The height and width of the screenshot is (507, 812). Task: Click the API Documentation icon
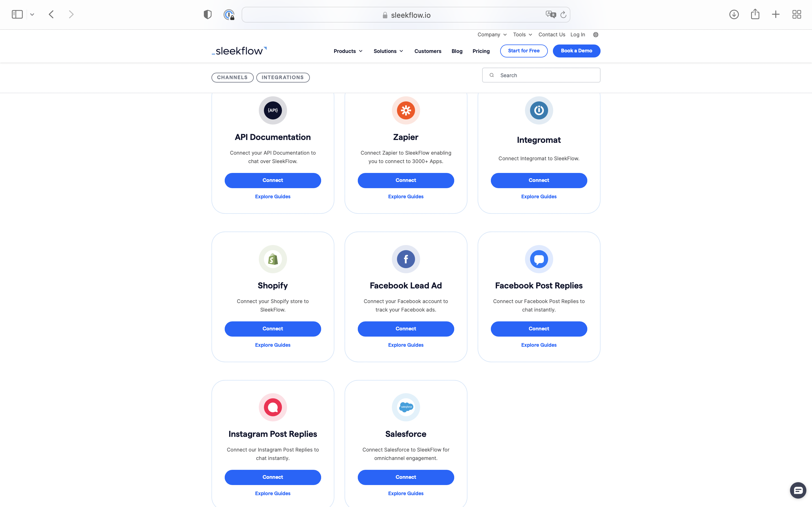[272, 110]
